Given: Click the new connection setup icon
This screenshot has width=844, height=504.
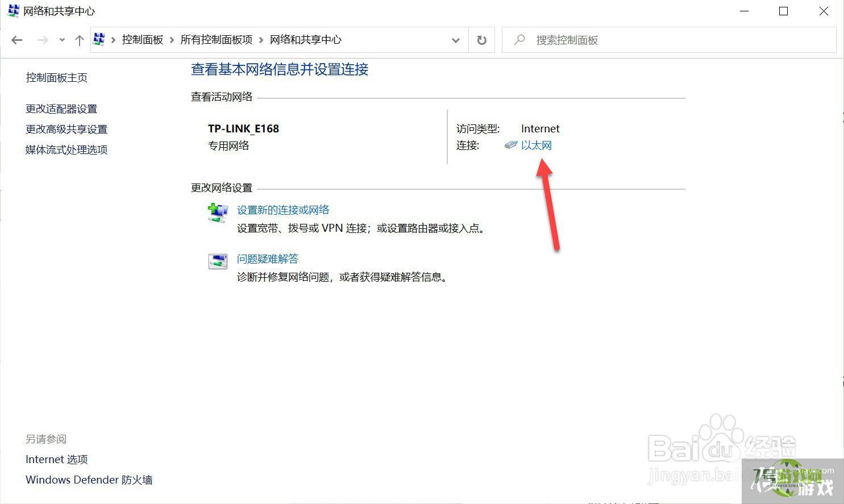Looking at the screenshot, I should tap(218, 213).
